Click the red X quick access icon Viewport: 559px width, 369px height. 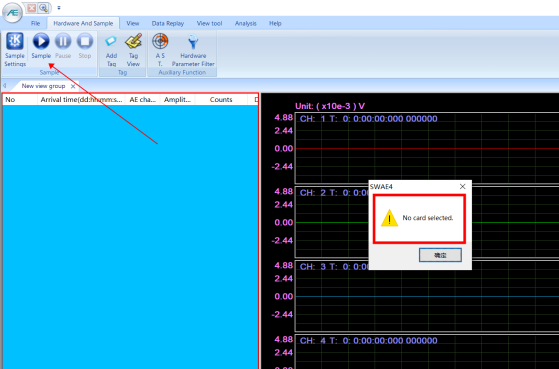[x=32, y=7]
